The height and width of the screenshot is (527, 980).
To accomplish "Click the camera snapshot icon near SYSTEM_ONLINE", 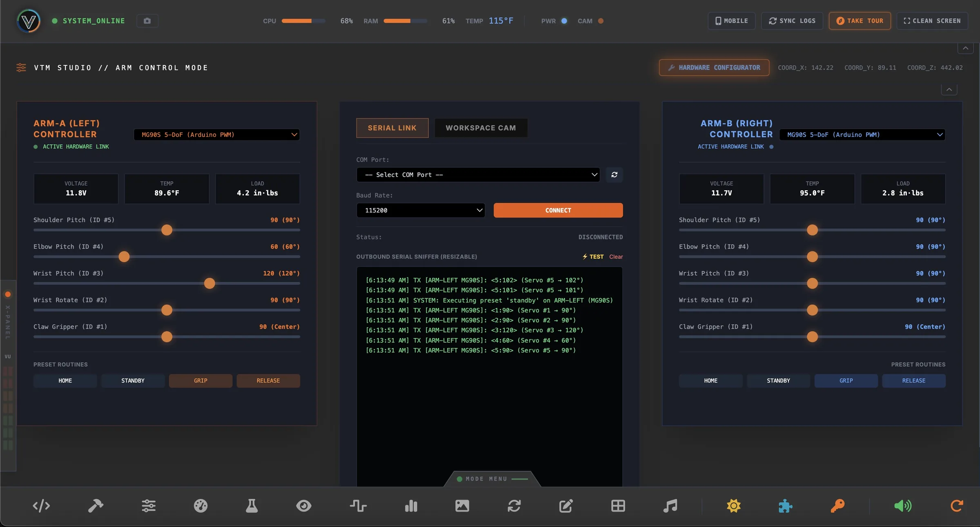I will (147, 21).
